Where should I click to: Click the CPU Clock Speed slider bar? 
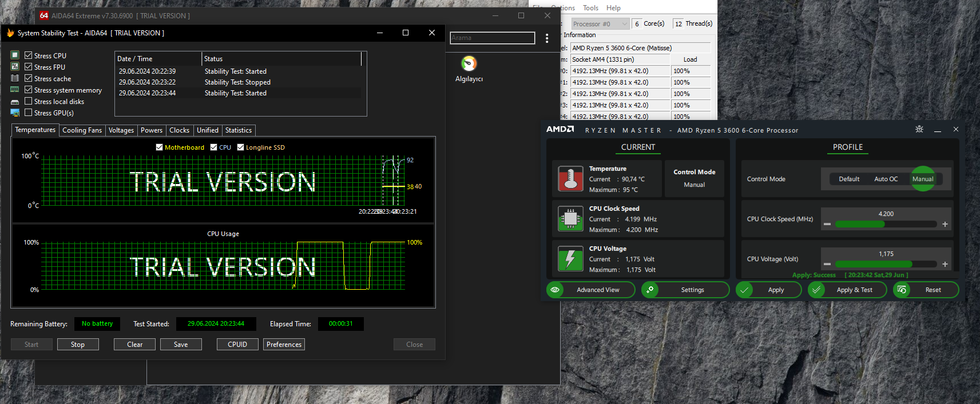pyautogui.click(x=886, y=224)
